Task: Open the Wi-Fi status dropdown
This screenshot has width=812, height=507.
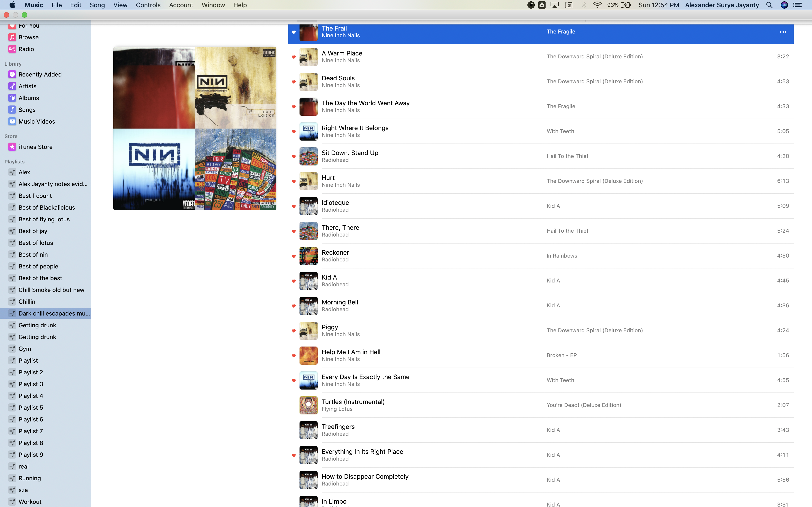Action: (x=597, y=5)
